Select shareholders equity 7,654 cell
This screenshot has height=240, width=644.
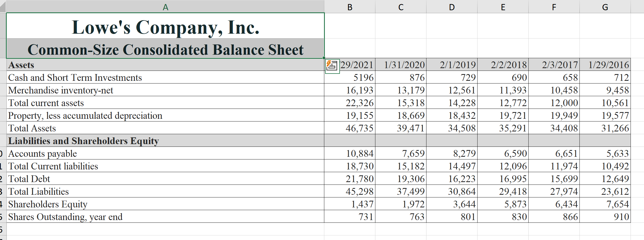[x=605, y=204]
